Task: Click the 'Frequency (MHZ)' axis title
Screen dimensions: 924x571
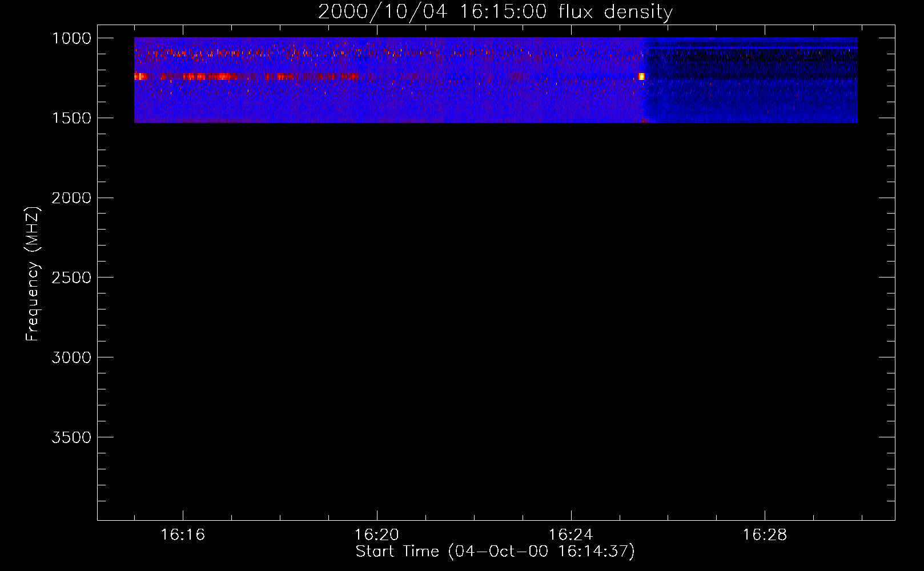Action: [33, 274]
